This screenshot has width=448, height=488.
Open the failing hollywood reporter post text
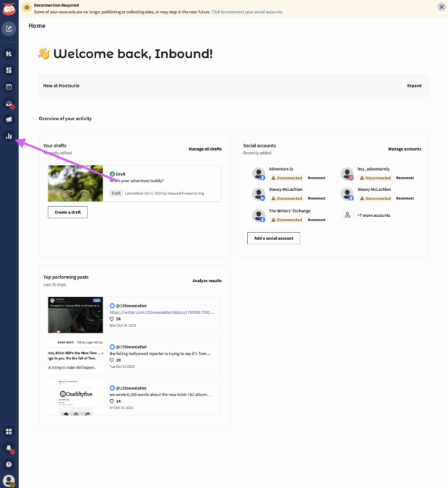point(160,354)
